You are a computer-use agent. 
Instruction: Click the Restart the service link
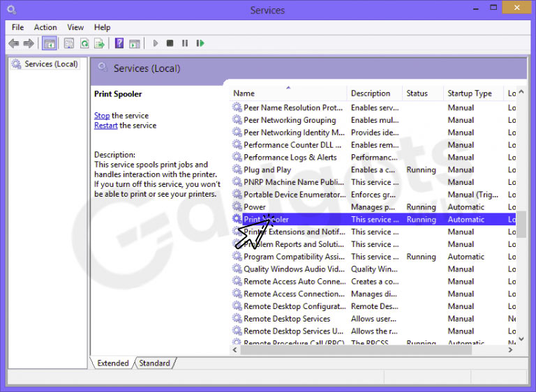coord(106,126)
